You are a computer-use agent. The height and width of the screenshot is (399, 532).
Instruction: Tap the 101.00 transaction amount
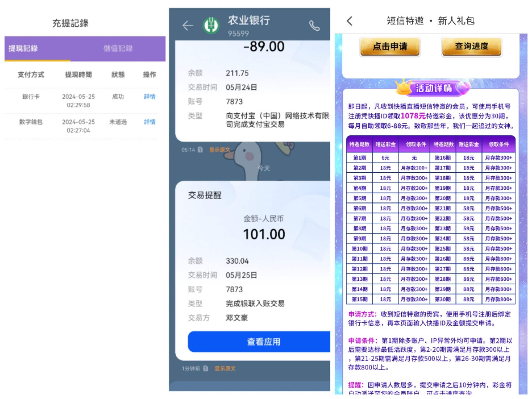click(264, 234)
